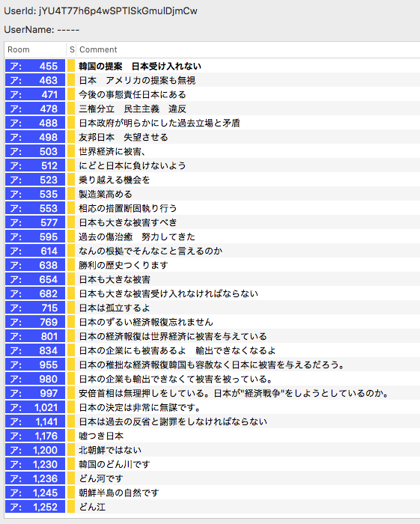
Task: Select comment 製造業高める
Action: point(106,194)
